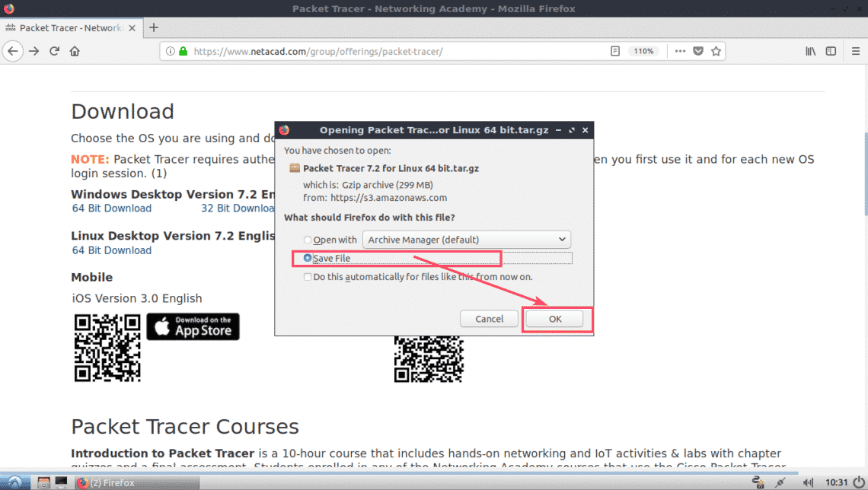Click the 110% zoom level indicator
The height and width of the screenshot is (490, 868).
[643, 52]
